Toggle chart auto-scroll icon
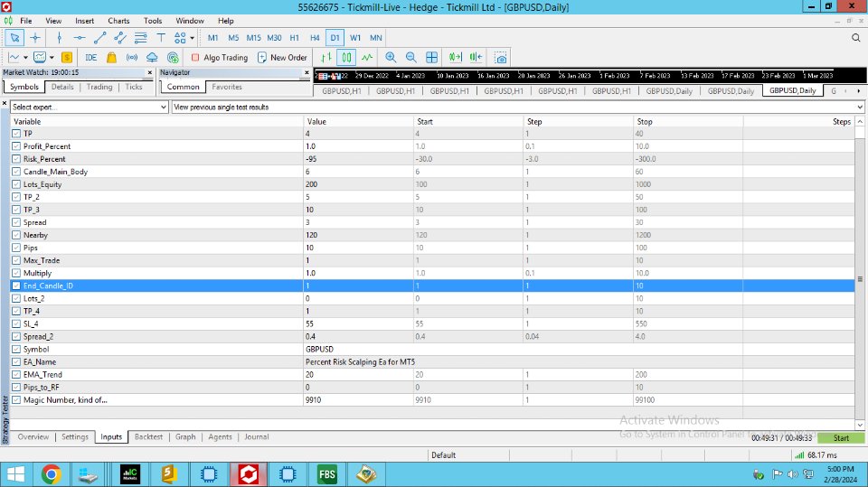 tap(455, 58)
